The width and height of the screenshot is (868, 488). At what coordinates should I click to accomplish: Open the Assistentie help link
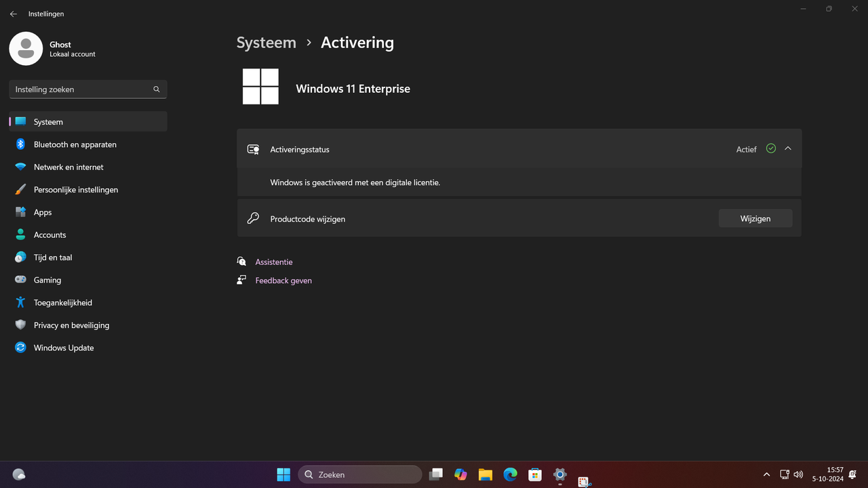(x=274, y=262)
